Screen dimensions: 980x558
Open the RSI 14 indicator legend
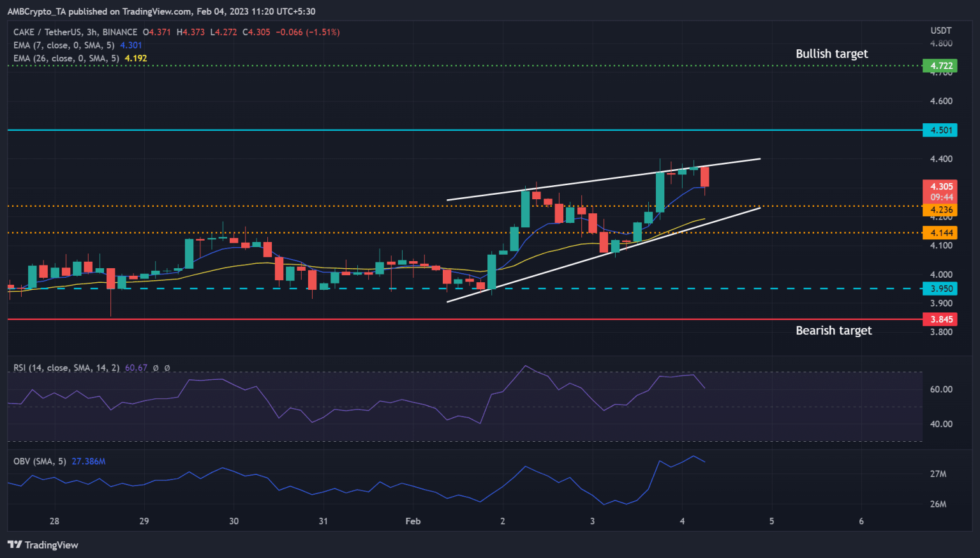66,368
